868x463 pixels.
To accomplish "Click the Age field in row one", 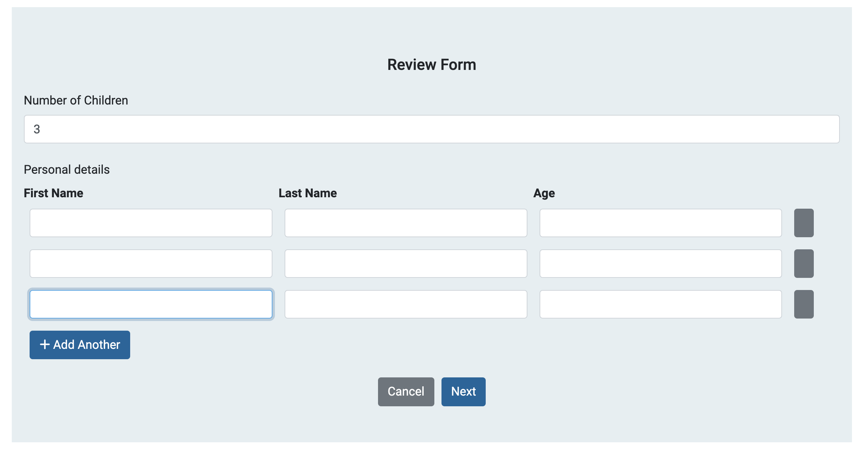I will point(660,223).
